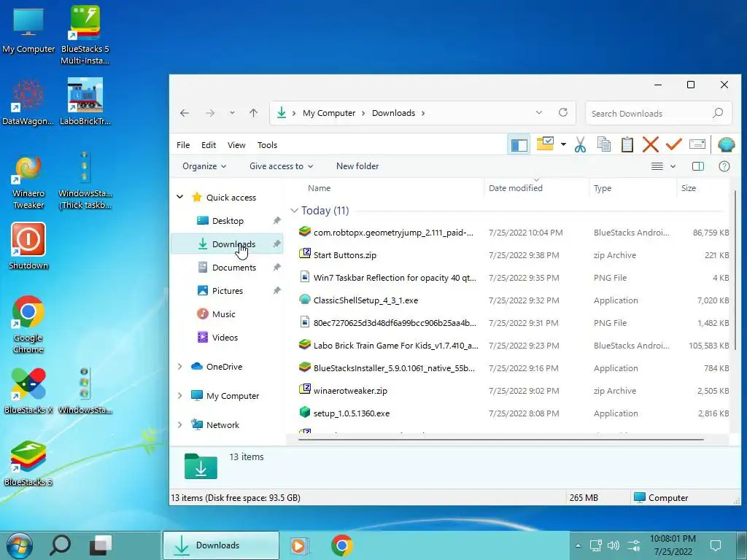Select Music in the navigation pane

coord(223,314)
